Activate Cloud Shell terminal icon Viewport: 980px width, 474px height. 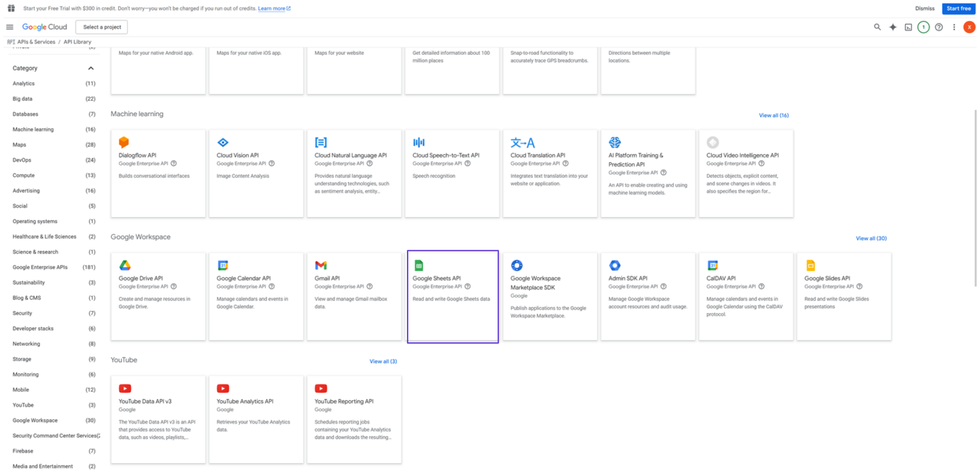pos(908,27)
